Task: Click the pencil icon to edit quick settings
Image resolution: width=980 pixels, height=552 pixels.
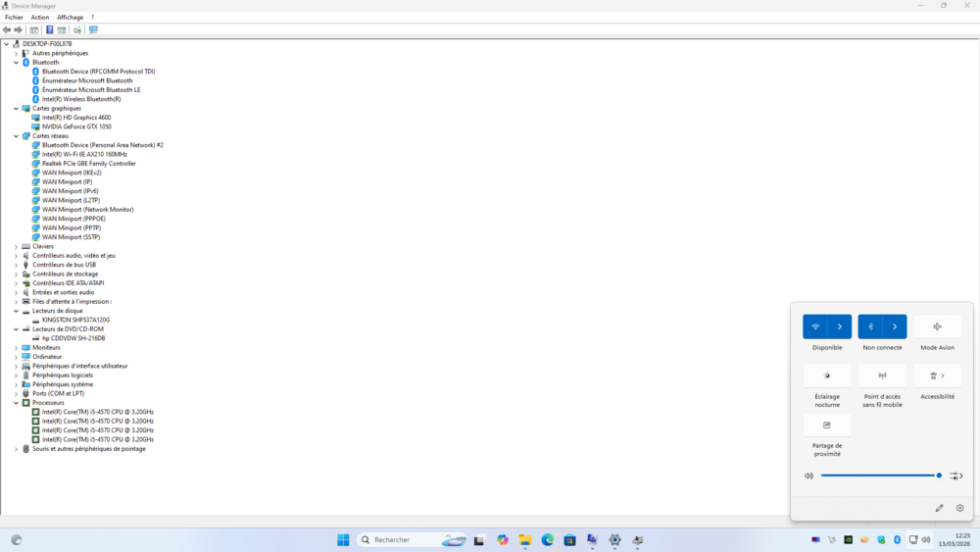Action: click(939, 508)
